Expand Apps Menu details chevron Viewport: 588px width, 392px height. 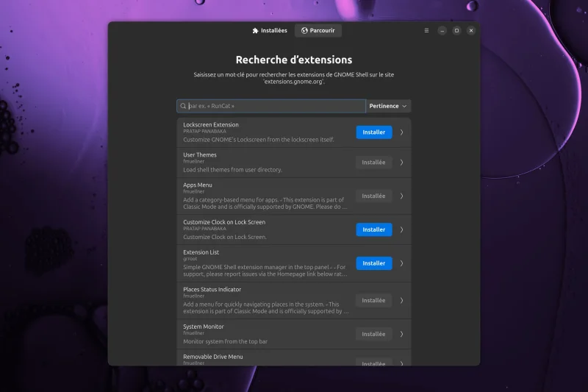401,196
